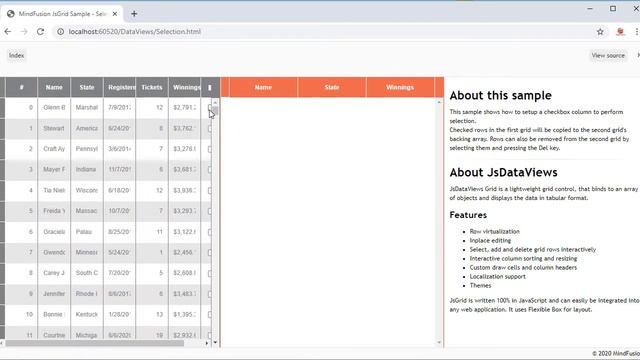
Task: Check the checkbox for Stewart row
Action: coord(210,129)
